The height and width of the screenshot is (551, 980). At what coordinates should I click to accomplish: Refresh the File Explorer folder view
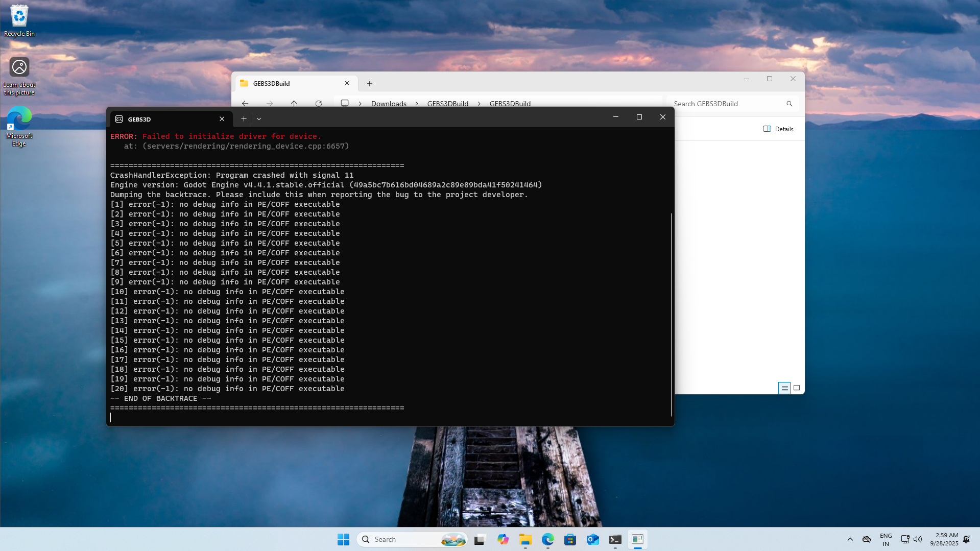(x=319, y=104)
